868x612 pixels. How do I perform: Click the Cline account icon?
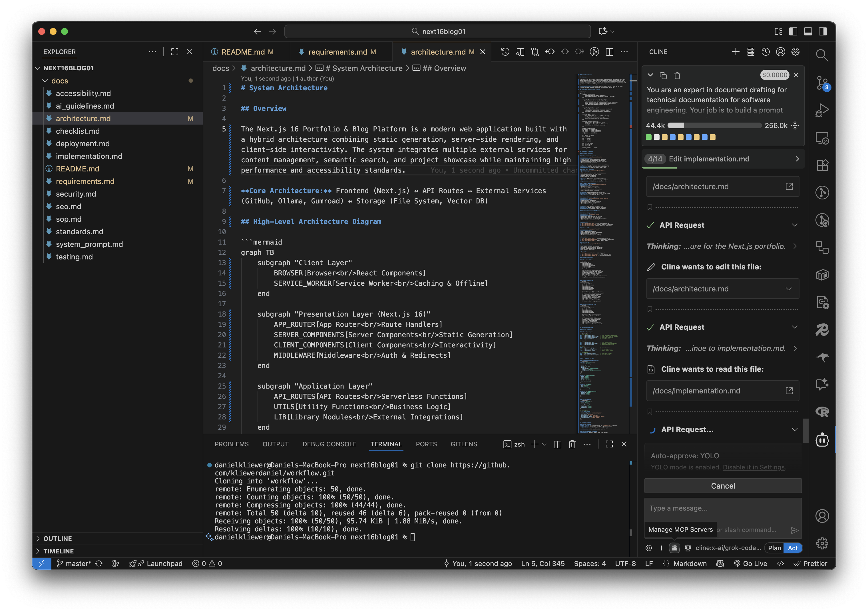coord(780,52)
